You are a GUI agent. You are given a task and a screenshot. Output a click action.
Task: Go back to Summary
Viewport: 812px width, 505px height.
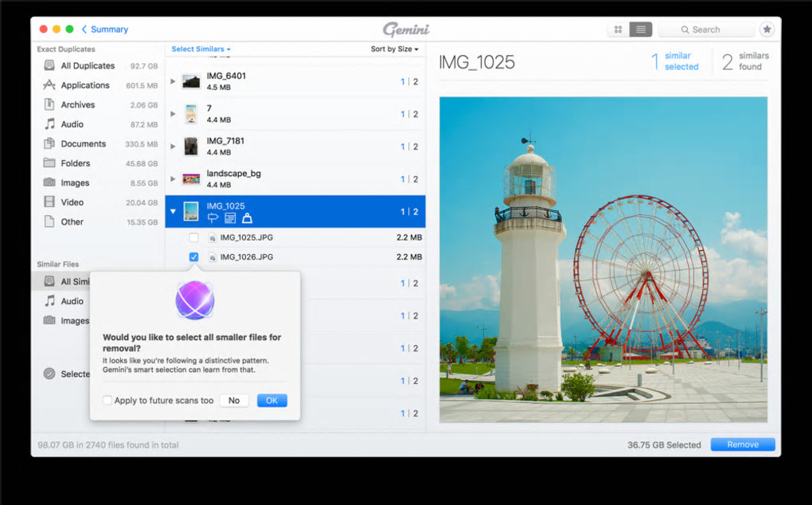tap(105, 29)
